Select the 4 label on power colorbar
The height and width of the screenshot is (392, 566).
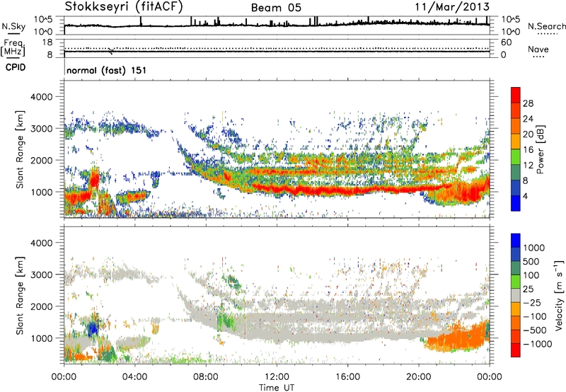coord(525,196)
